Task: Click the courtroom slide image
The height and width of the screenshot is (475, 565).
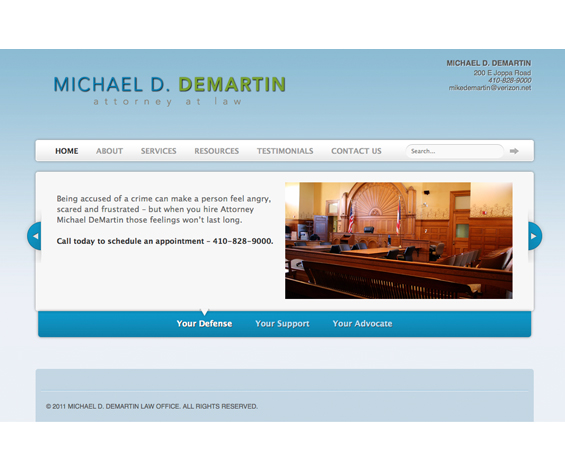Action: (x=399, y=240)
